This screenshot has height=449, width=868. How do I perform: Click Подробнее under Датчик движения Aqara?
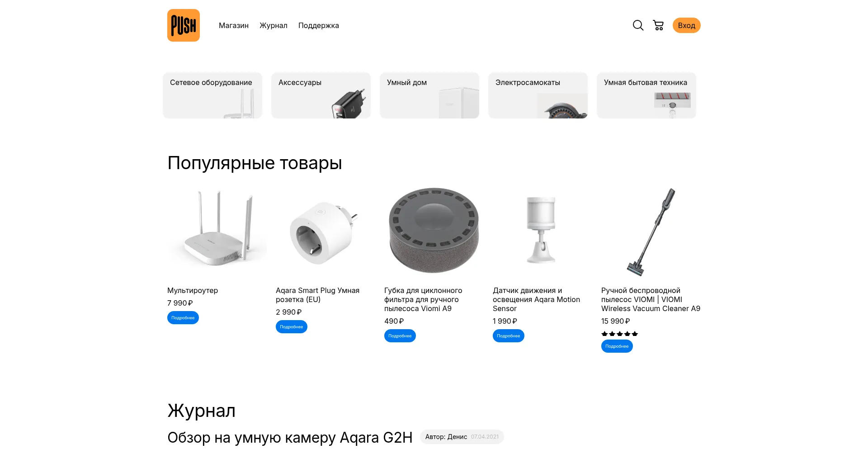(x=509, y=336)
